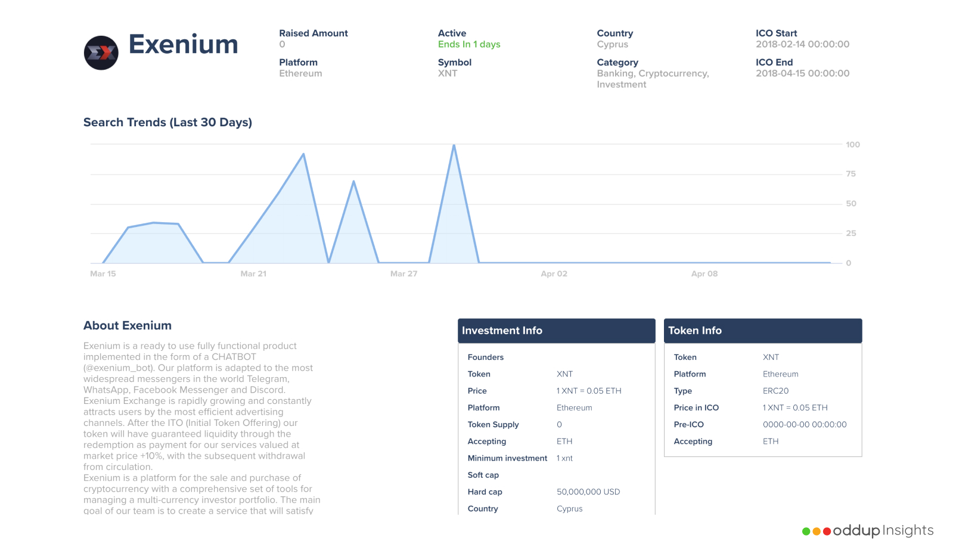
Task: Click the About Exenium heading
Action: click(x=128, y=326)
